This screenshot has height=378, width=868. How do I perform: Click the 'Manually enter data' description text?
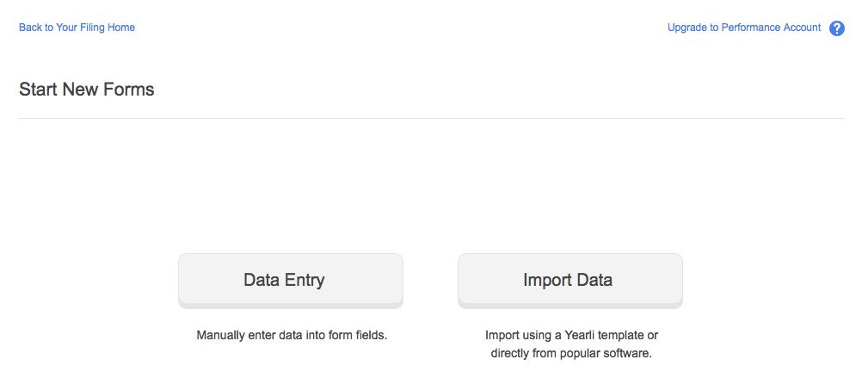coord(292,335)
